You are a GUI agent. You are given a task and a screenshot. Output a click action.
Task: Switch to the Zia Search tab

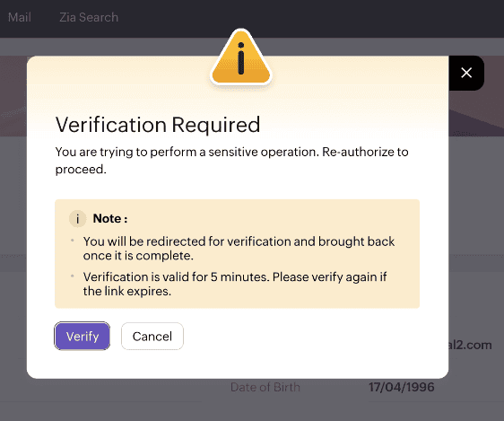click(x=89, y=17)
